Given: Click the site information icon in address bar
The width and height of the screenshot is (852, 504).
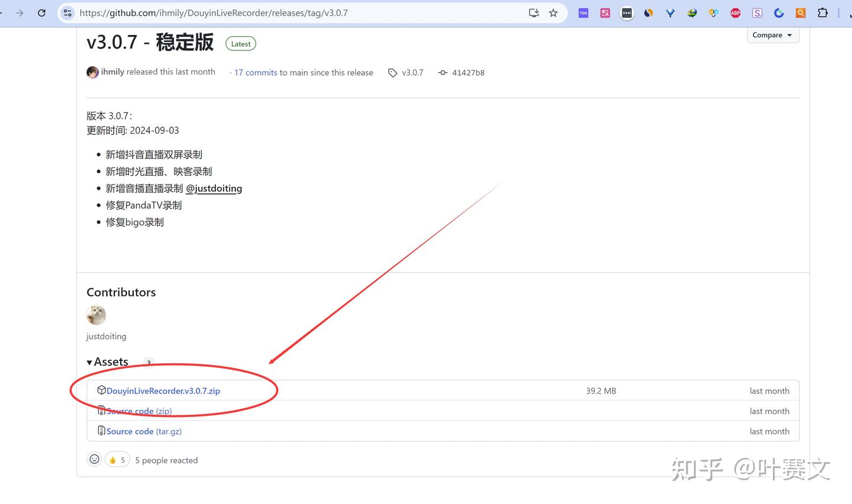Looking at the screenshot, I should (67, 12).
